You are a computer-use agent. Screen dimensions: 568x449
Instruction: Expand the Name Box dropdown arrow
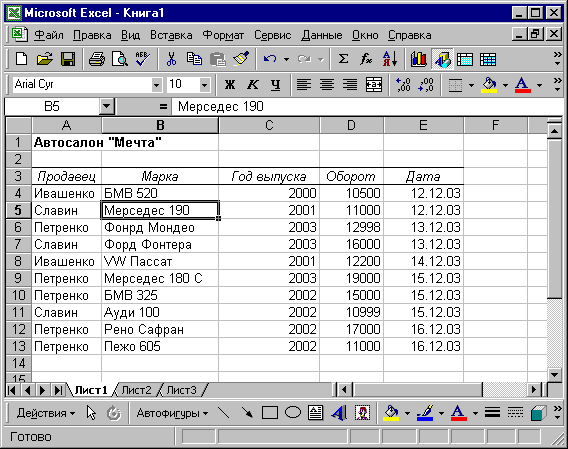click(x=106, y=107)
